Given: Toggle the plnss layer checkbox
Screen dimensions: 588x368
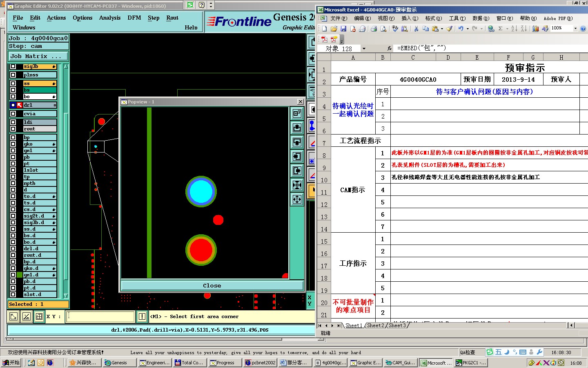Looking at the screenshot, I should pos(13,75).
